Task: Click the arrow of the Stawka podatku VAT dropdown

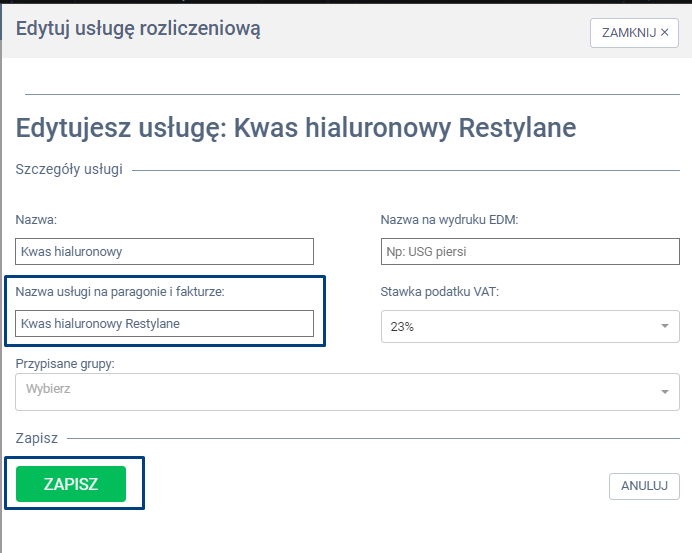Action: (665, 326)
